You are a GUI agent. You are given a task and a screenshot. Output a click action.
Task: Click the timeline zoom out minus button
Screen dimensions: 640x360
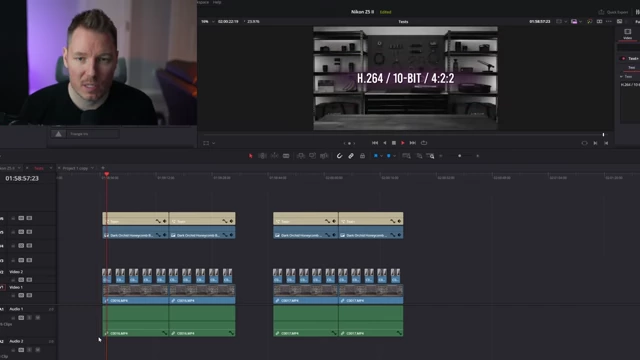click(x=441, y=156)
